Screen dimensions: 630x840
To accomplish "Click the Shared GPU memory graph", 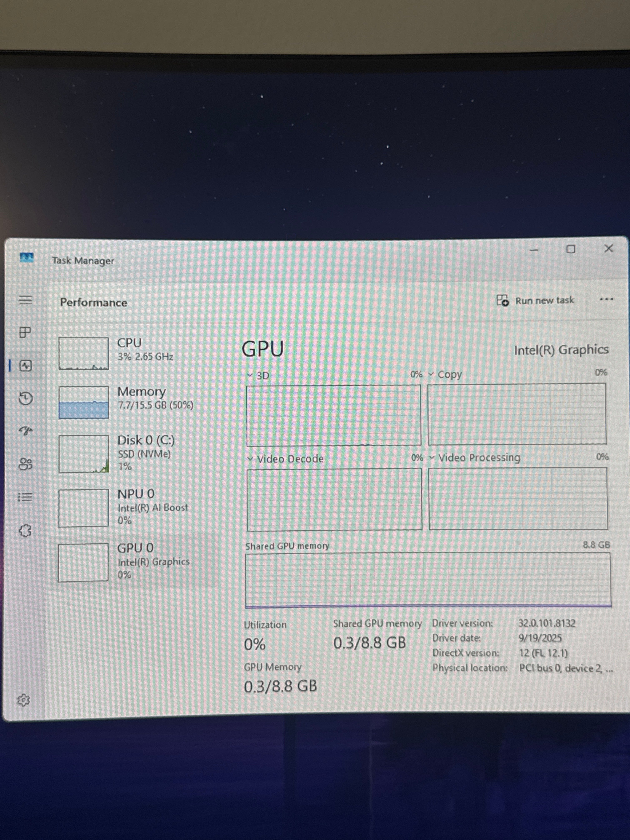I will coord(428,580).
